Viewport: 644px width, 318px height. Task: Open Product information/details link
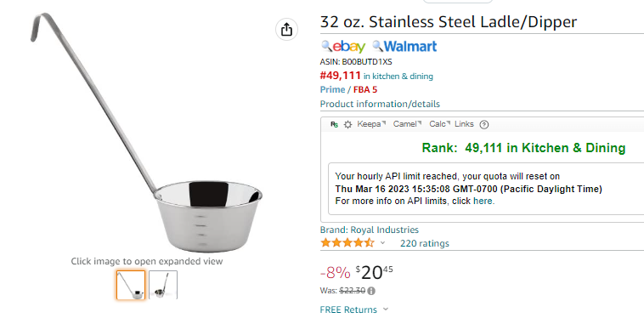point(380,104)
